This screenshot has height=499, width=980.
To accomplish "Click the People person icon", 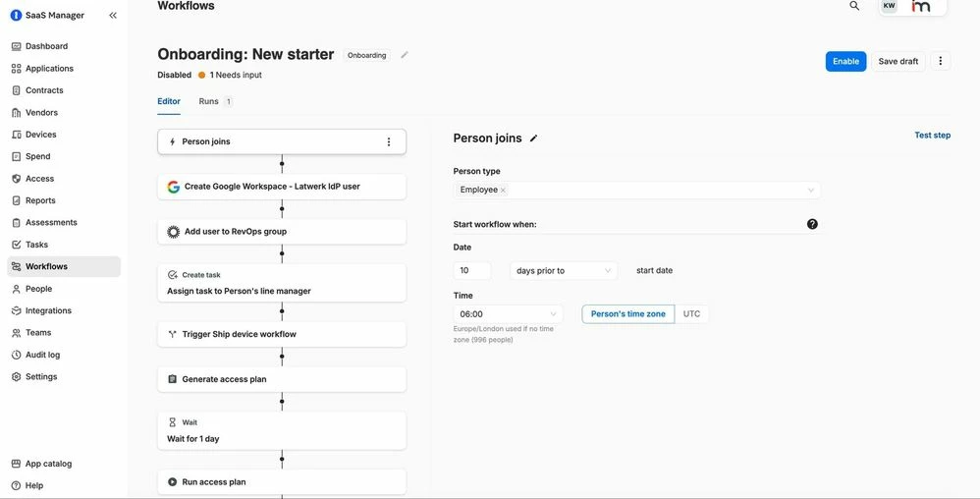I will point(17,289).
